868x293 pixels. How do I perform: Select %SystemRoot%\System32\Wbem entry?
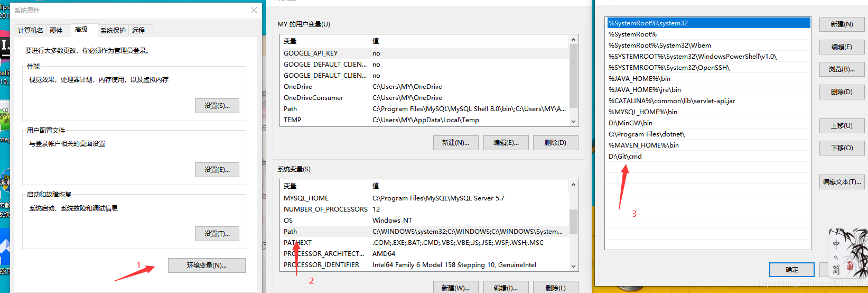click(x=708, y=45)
